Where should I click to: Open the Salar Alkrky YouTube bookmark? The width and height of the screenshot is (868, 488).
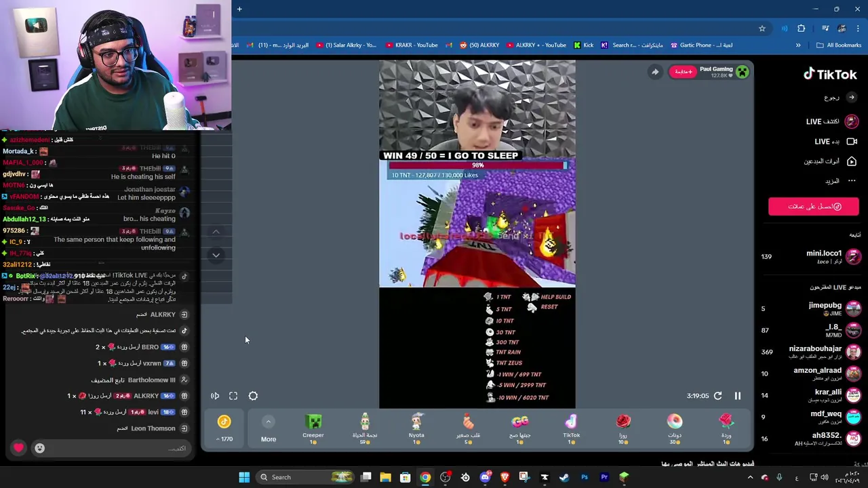pos(346,45)
